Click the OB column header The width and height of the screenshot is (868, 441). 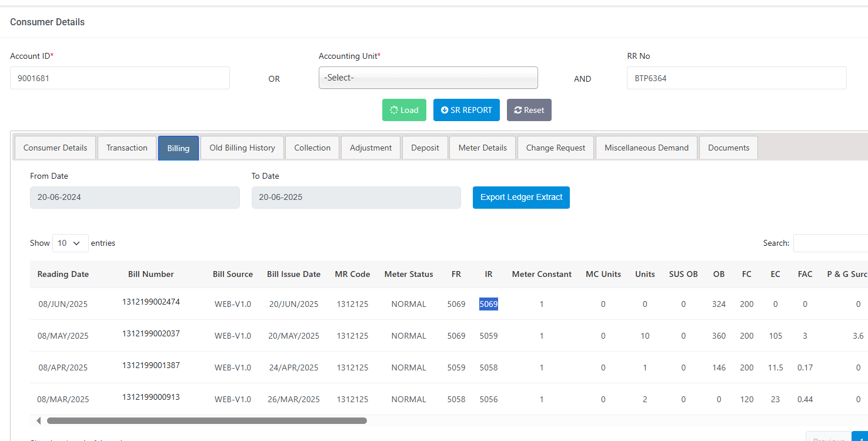tap(719, 274)
